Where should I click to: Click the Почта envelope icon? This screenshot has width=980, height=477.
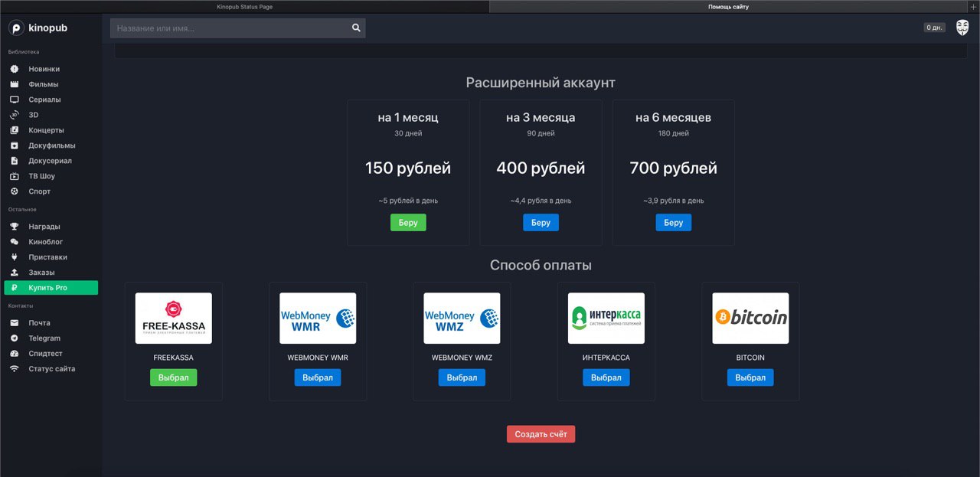(x=14, y=323)
